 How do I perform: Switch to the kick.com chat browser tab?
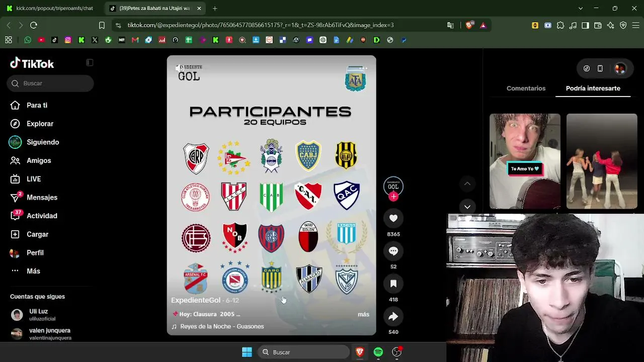51,9
